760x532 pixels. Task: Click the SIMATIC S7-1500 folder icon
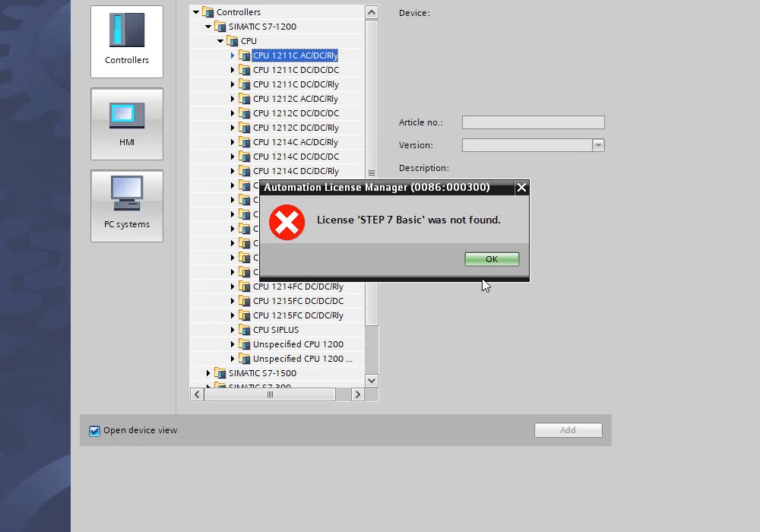(220, 373)
